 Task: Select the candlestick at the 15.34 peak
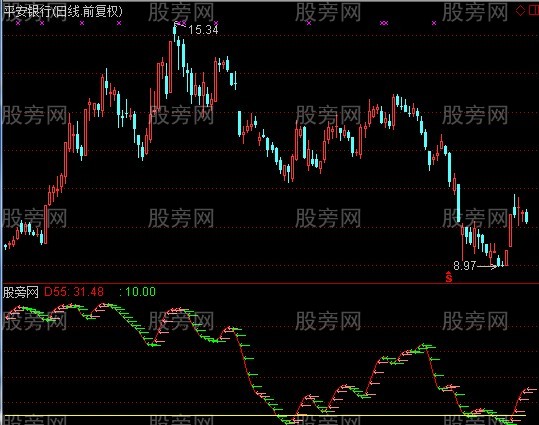(x=175, y=32)
